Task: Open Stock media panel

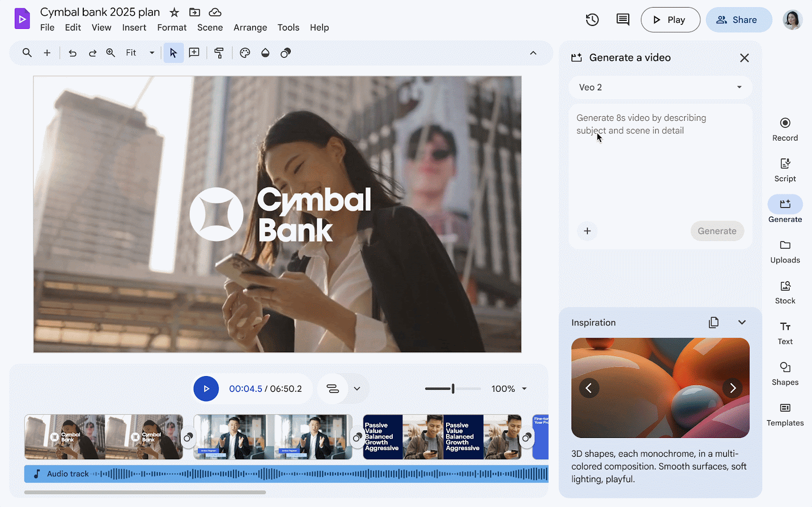Action: pos(785,292)
